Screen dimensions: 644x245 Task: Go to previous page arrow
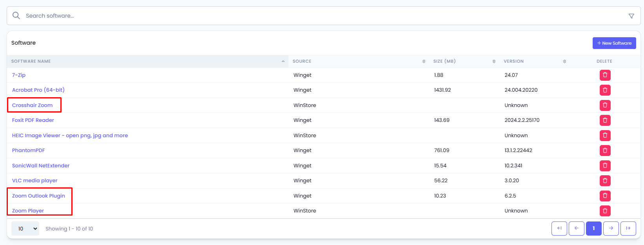pos(577,229)
